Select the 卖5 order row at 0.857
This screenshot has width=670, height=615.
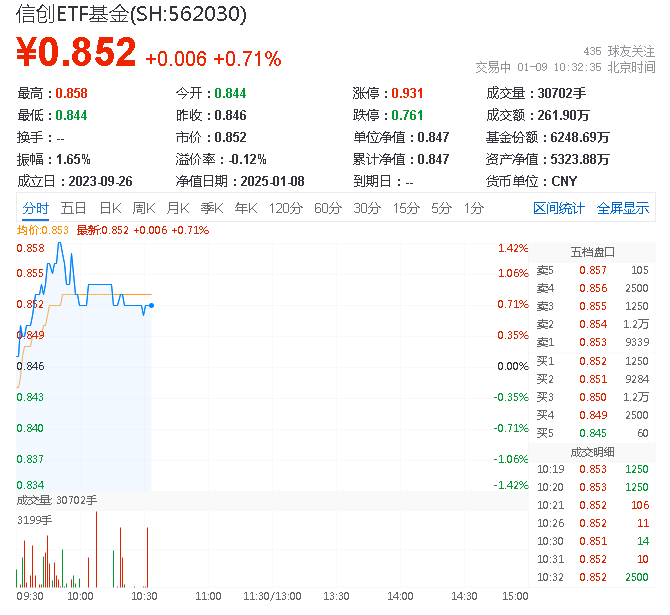pos(592,270)
